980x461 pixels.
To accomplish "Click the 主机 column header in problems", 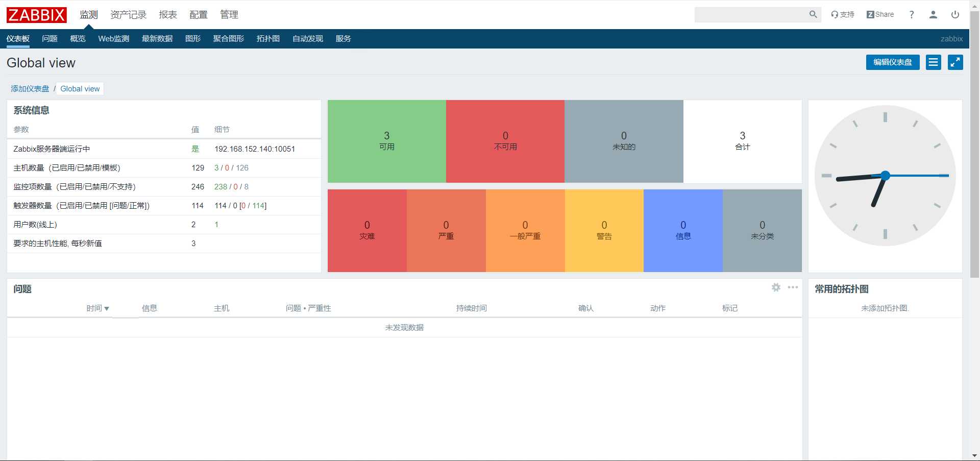I will click(222, 308).
